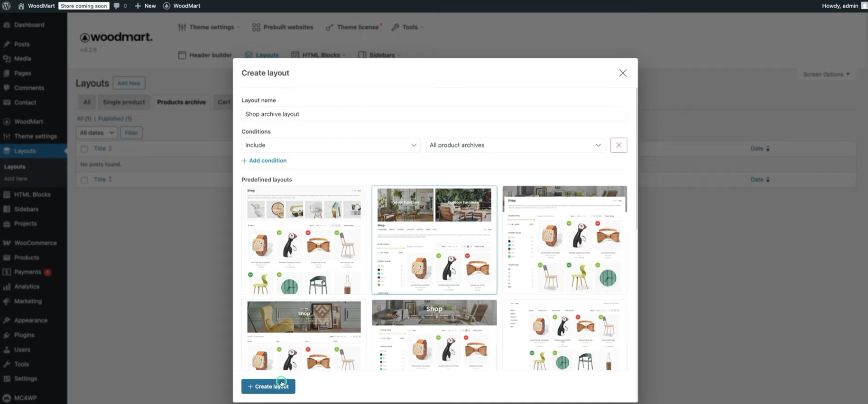Open Payments in the sidebar
This screenshot has width=868, height=404.
(x=28, y=272)
